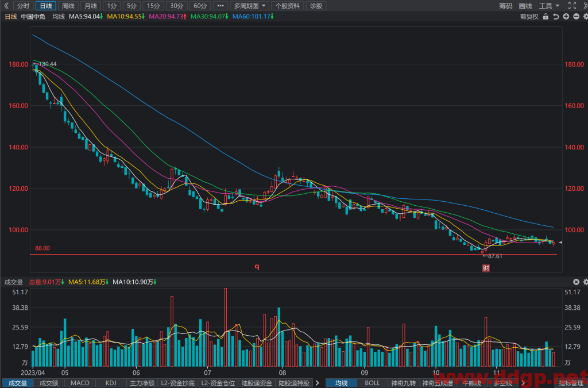588x388 pixels.
Task: Click the 个股资料 button
Action: tap(288, 6)
